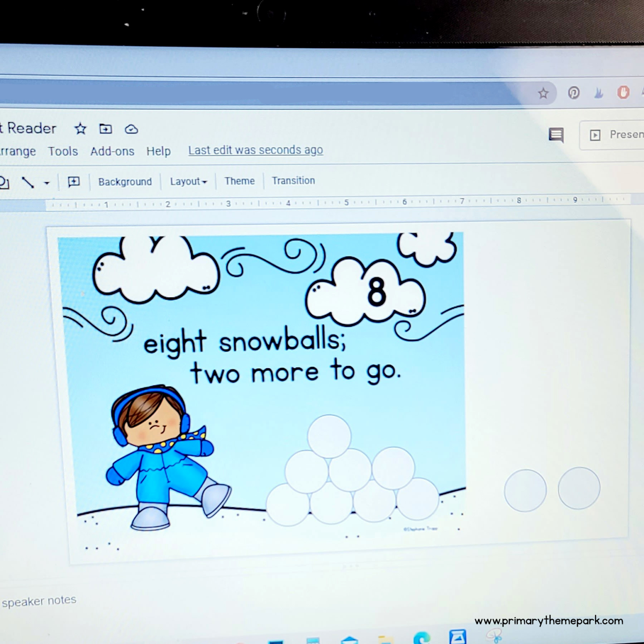The image size is (644, 644).
Task: Open speaker notes history icon near Present
Action: click(556, 135)
